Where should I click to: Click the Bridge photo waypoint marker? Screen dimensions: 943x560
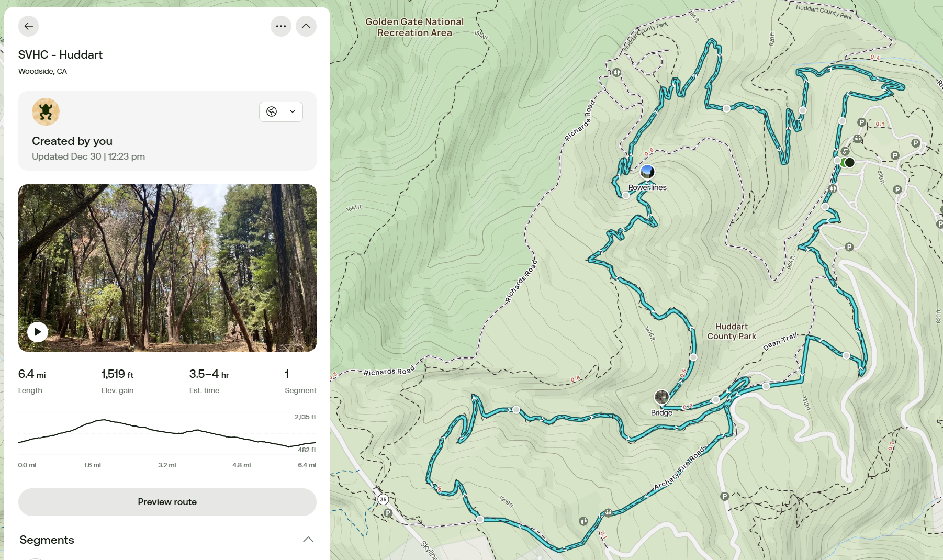tap(661, 397)
